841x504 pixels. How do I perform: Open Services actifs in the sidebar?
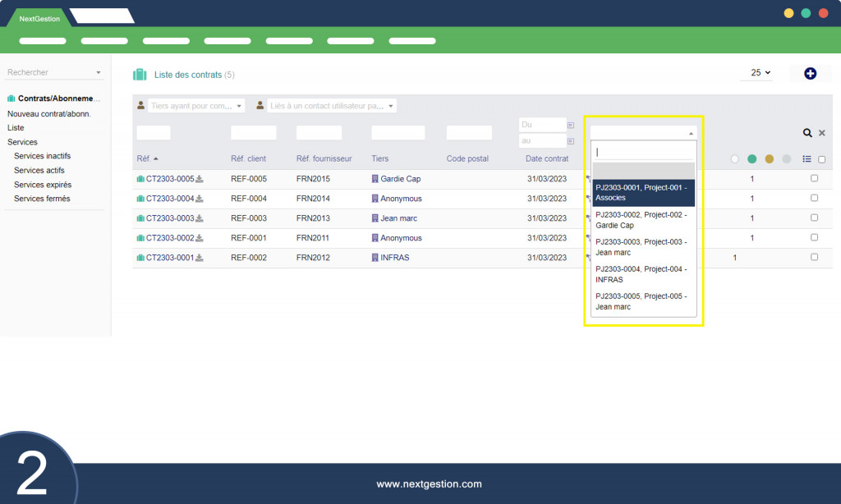[39, 171]
